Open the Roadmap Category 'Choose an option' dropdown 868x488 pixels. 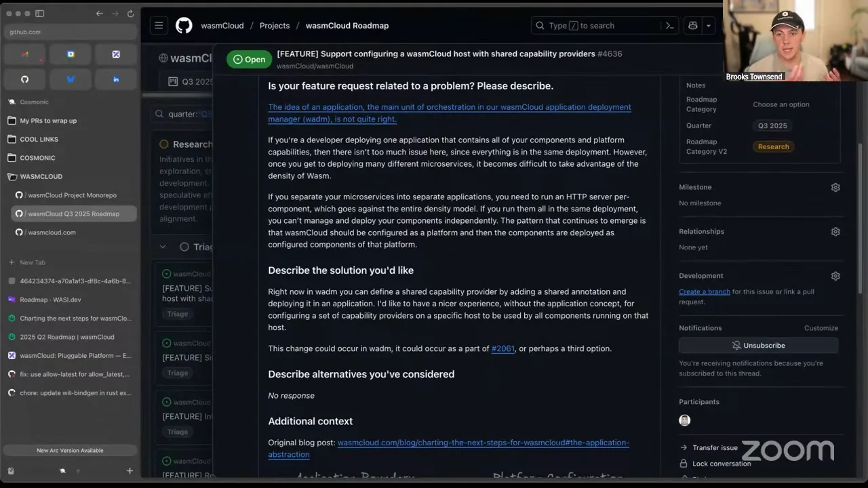coord(781,104)
